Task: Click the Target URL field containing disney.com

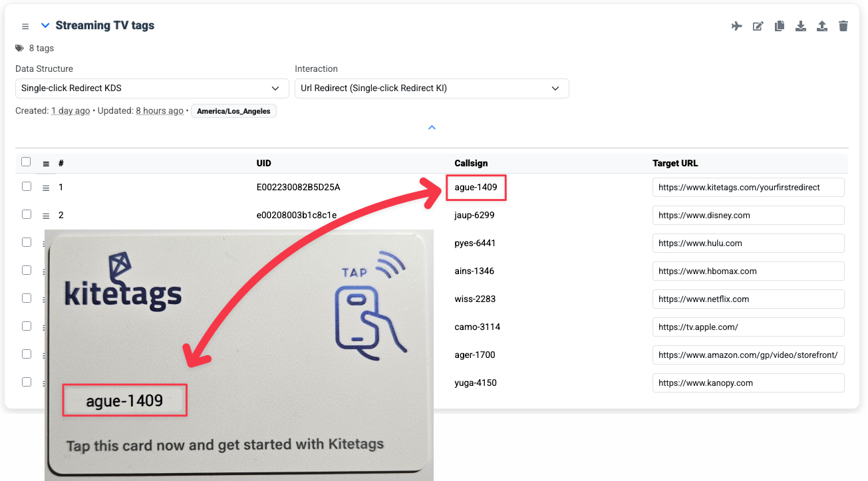Action: coord(748,216)
